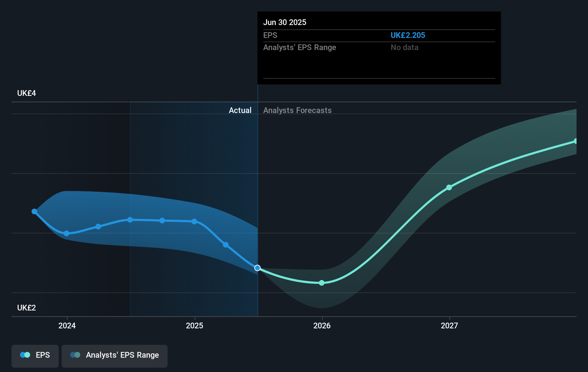
Task: Toggle the EPS series visibility
Action: coord(35,356)
